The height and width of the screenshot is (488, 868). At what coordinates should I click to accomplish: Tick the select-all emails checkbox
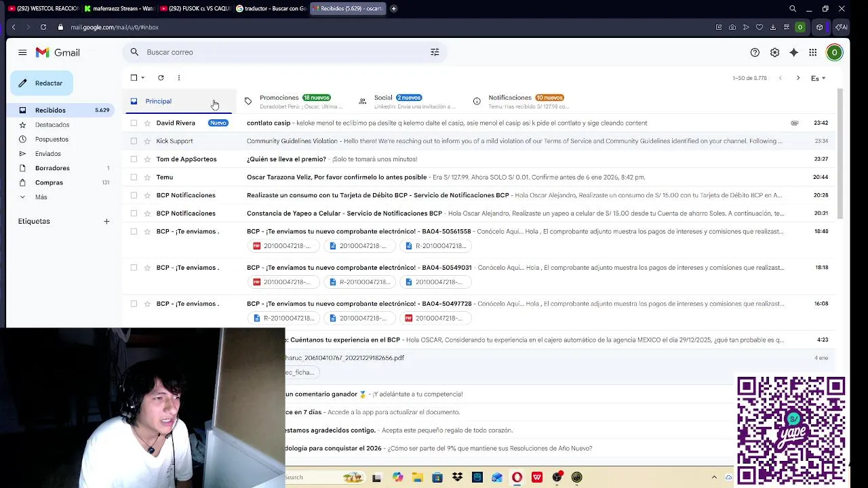(134, 78)
